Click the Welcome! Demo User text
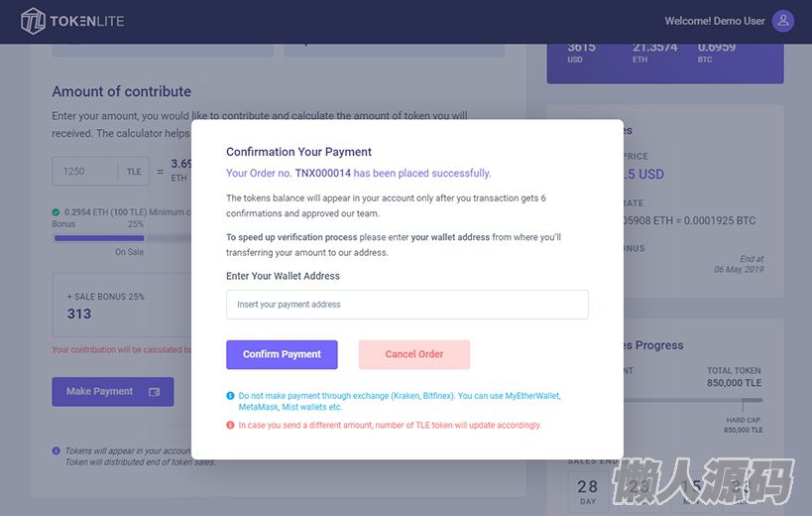Image resolution: width=812 pixels, height=516 pixels. click(x=714, y=21)
